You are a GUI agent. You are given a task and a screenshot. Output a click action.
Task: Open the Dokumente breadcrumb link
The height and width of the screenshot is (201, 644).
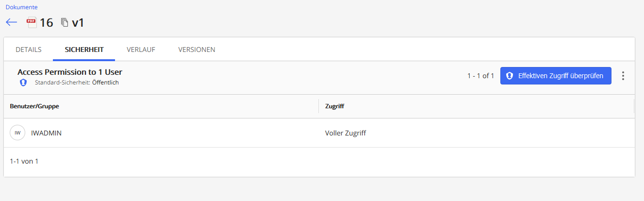pyautogui.click(x=21, y=7)
